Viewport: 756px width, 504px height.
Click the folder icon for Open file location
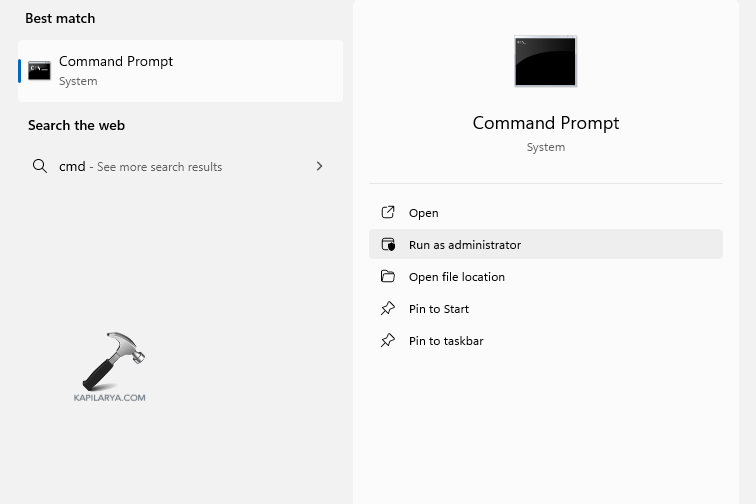pyautogui.click(x=388, y=276)
